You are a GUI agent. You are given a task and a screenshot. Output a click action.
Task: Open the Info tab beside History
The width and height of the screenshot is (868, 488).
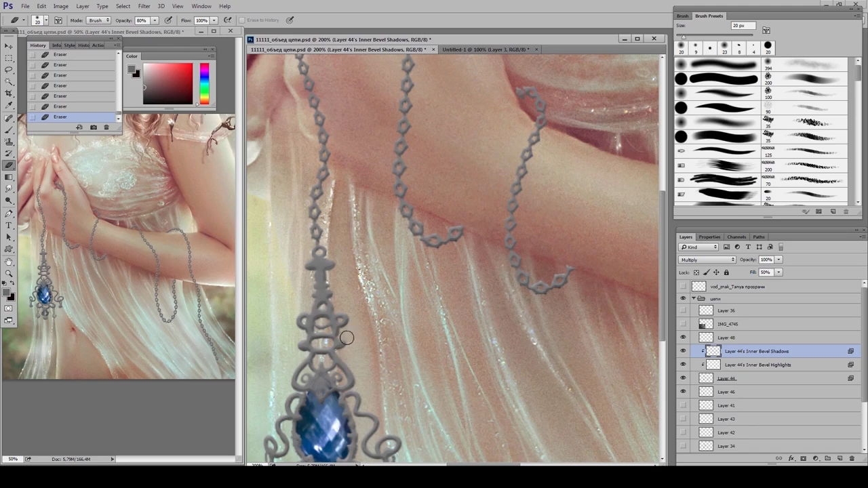tap(56, 45)
